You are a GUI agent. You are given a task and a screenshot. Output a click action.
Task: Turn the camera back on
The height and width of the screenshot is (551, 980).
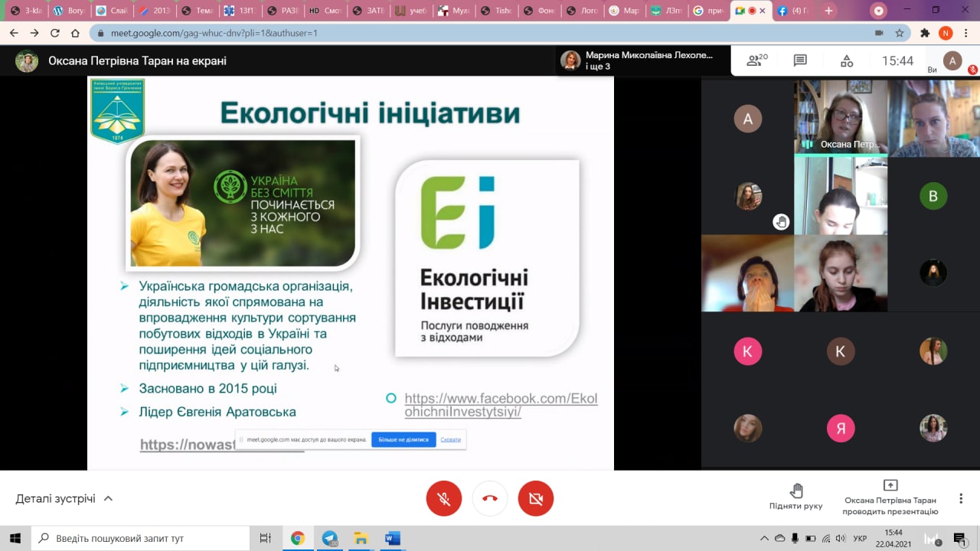[536, 499]
